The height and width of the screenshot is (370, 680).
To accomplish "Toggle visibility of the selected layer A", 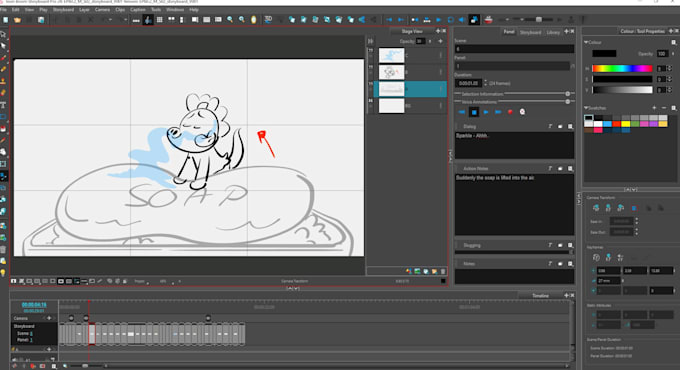I will click(371, 85).
